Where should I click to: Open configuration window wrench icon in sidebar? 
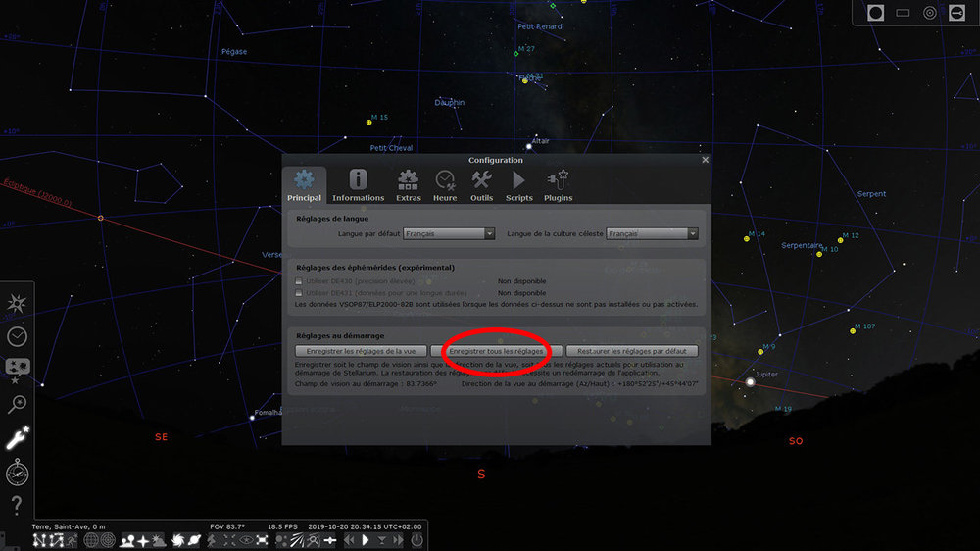(17, 438)
